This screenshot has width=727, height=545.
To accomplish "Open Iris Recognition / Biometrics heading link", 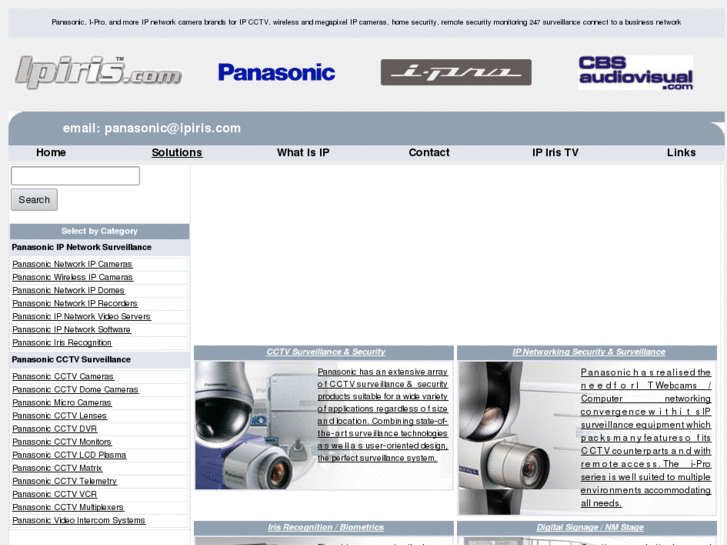I will [325, 527].
